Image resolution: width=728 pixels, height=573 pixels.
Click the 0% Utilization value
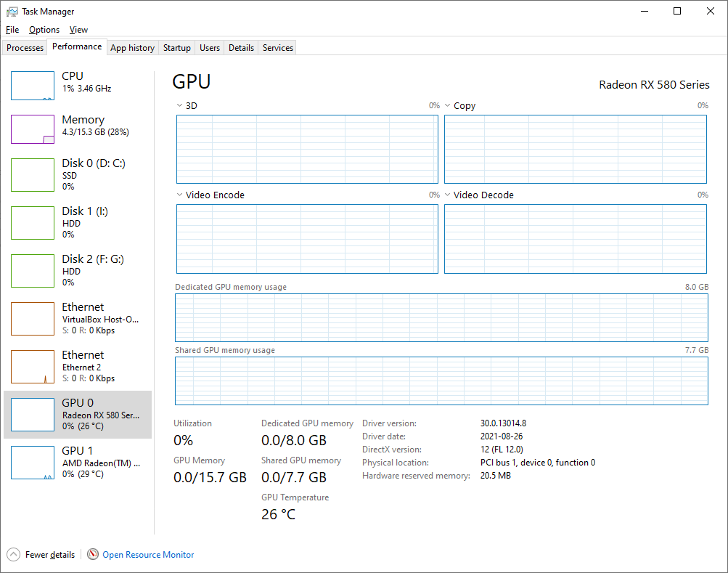coord(183,440)
